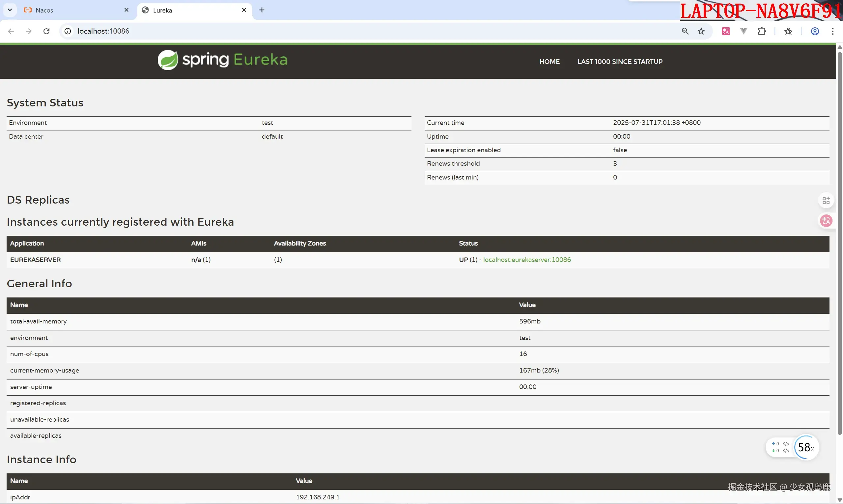The width and height of the screenshot is (843, 504).
Task: Click the zoom magnifier in address bar
Action: coord(685,31)
